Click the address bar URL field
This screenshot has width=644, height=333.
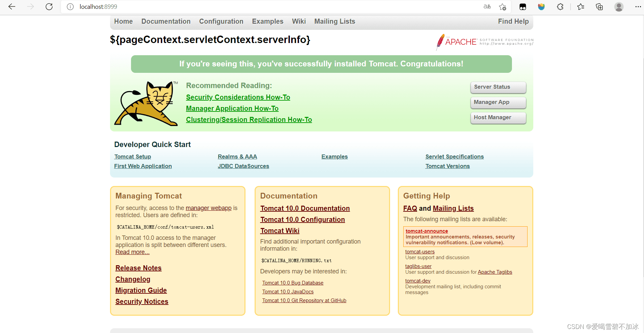coord(271,7)
